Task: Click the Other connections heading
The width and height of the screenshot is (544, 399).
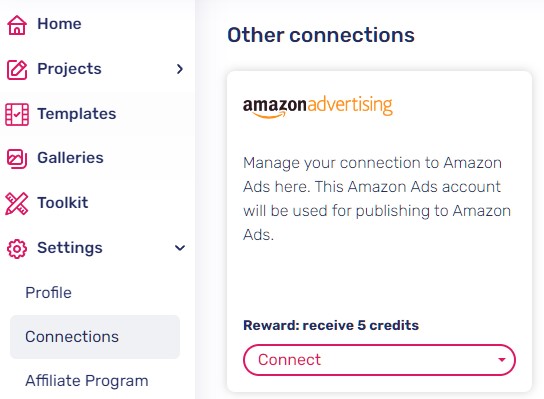Action: coord(321,35)
